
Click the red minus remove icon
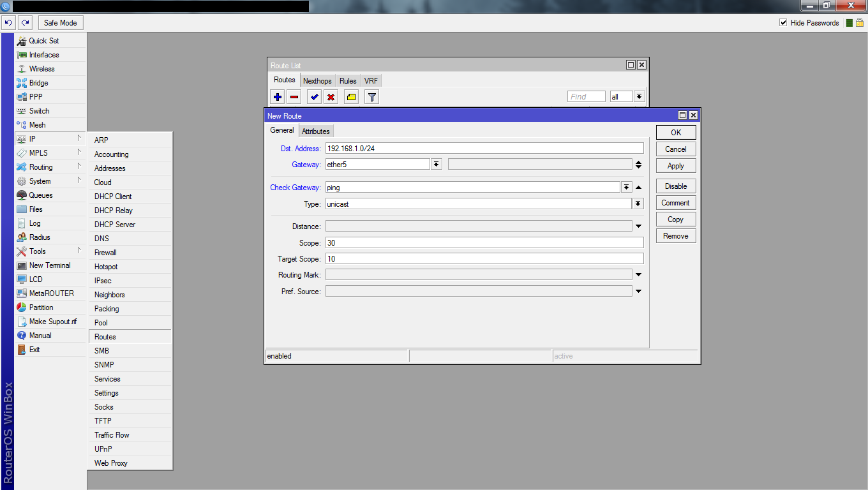click(294, 97)
